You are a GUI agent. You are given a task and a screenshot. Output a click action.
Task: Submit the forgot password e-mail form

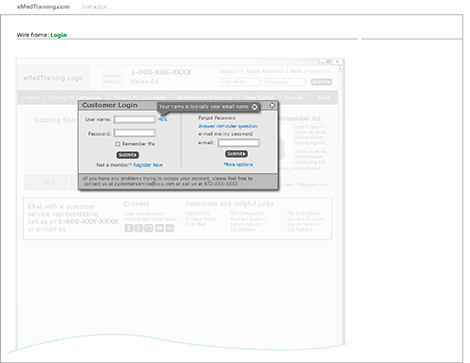coord(236,154)
